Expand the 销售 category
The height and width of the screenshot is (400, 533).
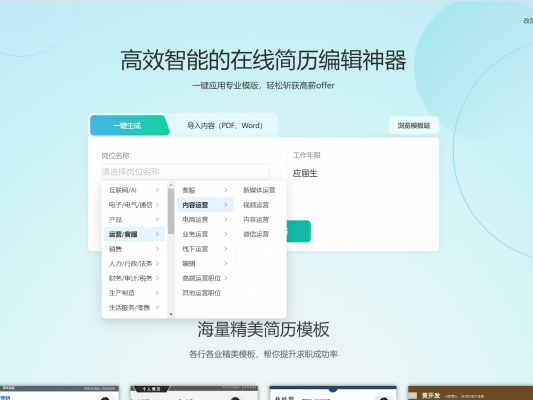tap(134, 249)
